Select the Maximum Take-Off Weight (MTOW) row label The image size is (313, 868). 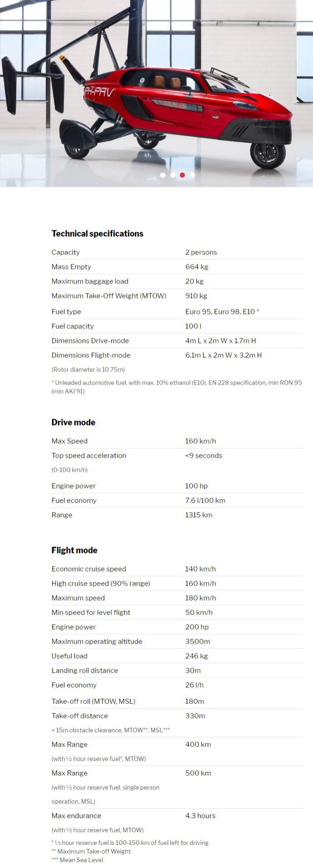pos(109,296)
